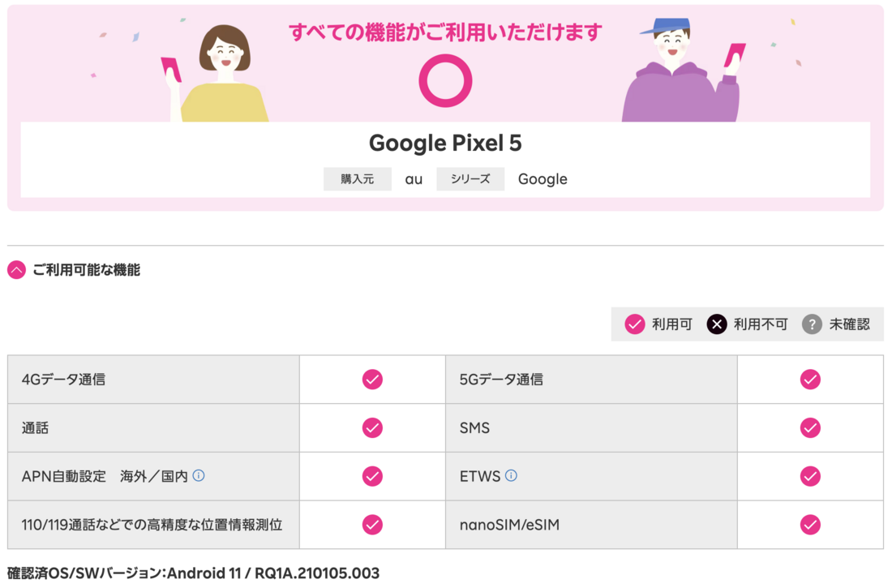Open info icon beside APN自動設定 海外/国内
This screenshot has height=588, width=892.
tap(199, 475)
